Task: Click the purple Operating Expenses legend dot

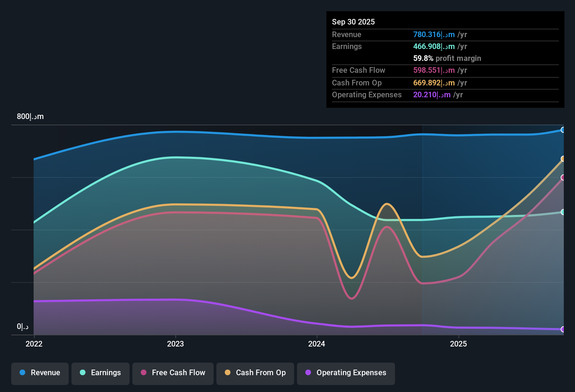Action: coord(307,373)
